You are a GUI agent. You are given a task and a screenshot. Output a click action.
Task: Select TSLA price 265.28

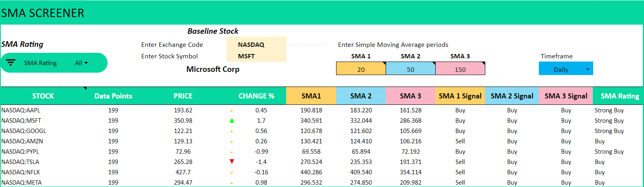[183, 162]
